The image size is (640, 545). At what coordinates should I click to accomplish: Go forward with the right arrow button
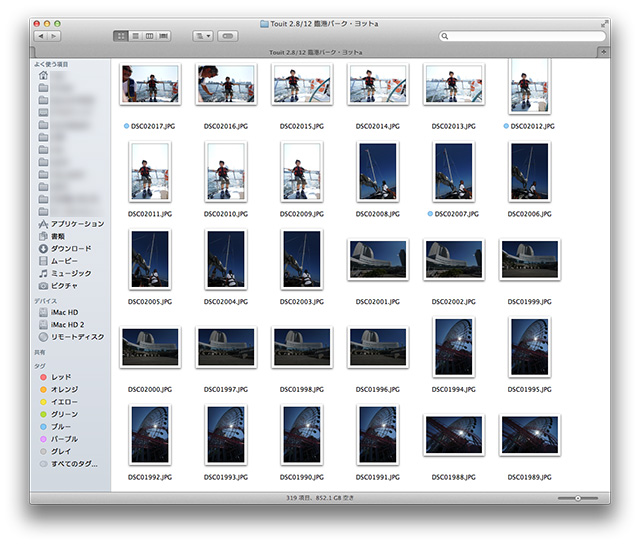coord(54,36)
